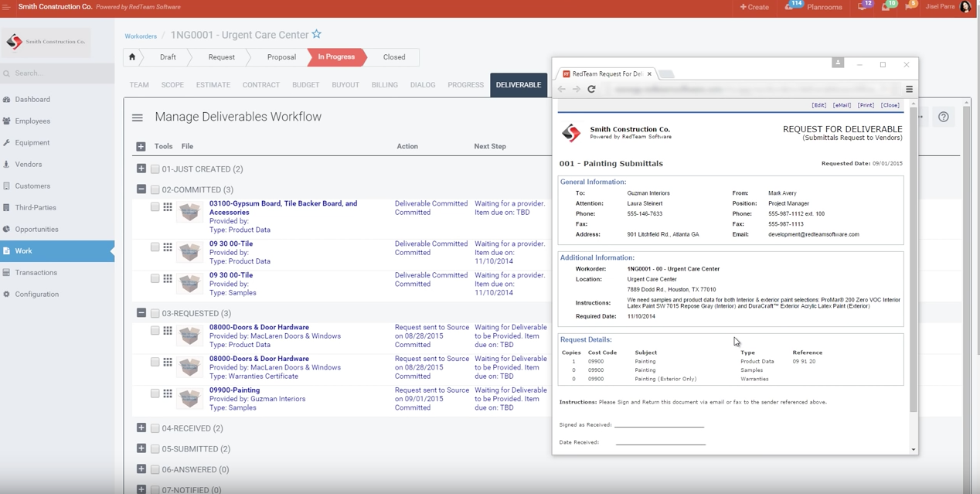Click the popup window vertical scrollbar
This screenshot has width=980, height=494.
913,259
